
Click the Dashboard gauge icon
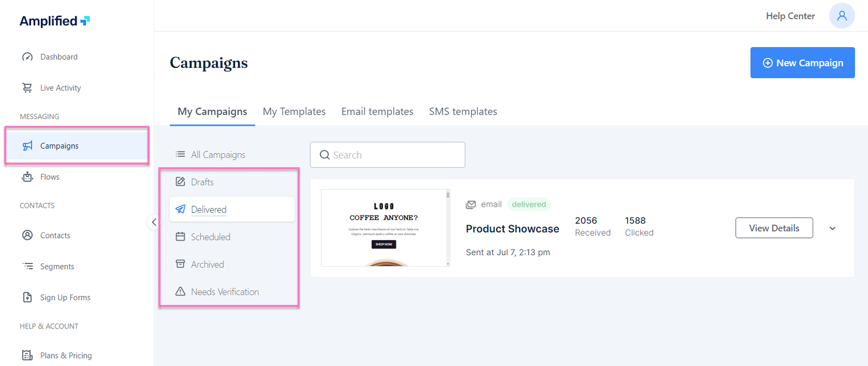pos(27,57)
